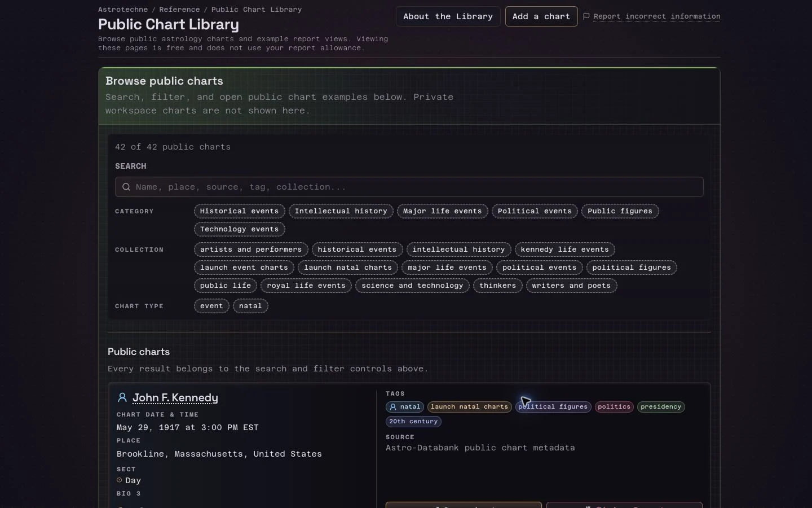The height and width of the screenshot is (508, 812).
Task: Toggle the Public figures category filter
Action: coord(620,211)
